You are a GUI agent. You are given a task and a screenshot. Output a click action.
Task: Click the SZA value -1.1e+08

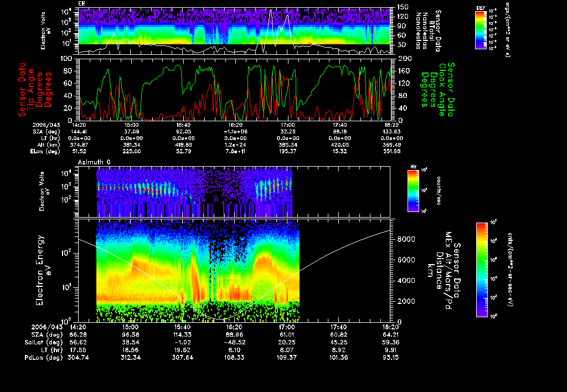coord(236,132)
